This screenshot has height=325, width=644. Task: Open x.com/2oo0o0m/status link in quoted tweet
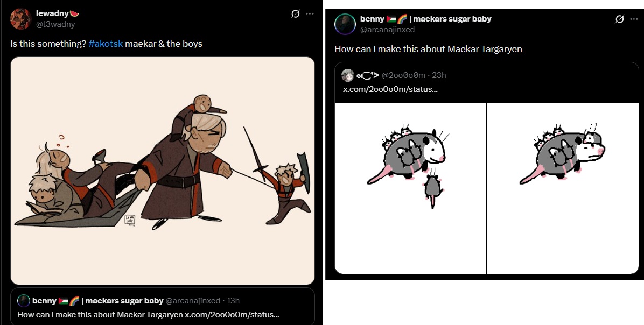point(390,89)
